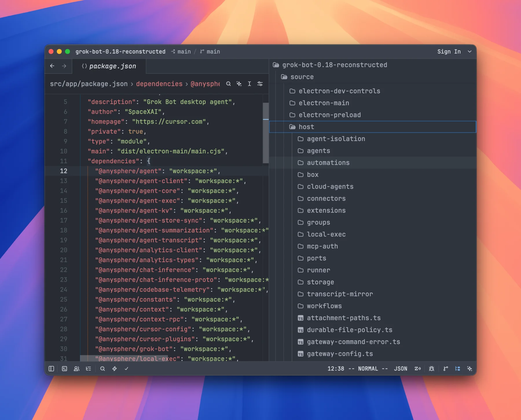Click the "dependencies": { line
The width and height of the screenshot is (521, 420).
(x=119, y=161)
